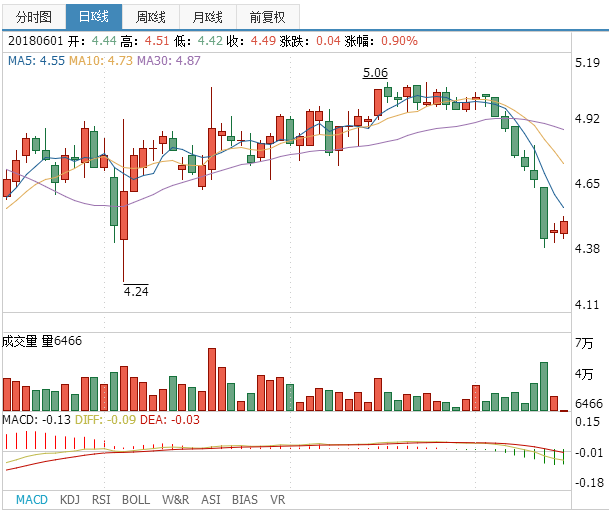Image resolution: width=609 pixels, height=510 pixels.
Task: Click the tallest red volume bar
Action: pos(212,379)
